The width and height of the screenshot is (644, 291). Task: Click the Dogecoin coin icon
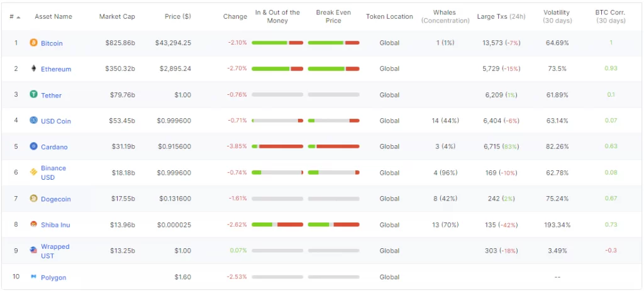coord(34,199)
